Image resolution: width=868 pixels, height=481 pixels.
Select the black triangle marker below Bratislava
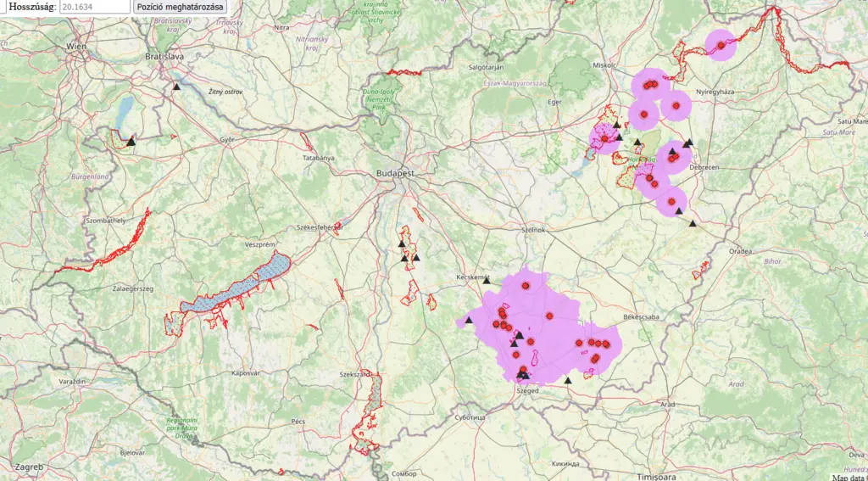pos(176,87)
